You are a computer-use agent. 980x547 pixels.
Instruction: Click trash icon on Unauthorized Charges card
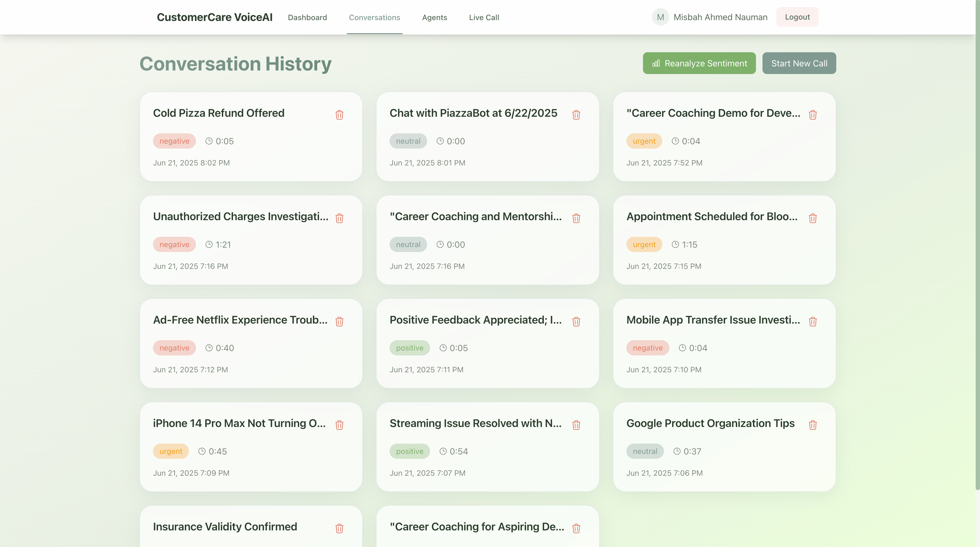coord(339,218)
